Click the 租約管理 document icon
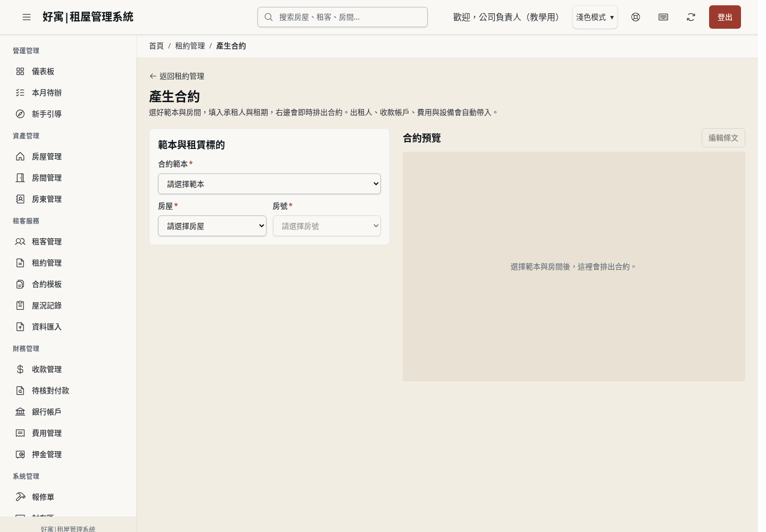766x532 pixels. click(20, 263)
